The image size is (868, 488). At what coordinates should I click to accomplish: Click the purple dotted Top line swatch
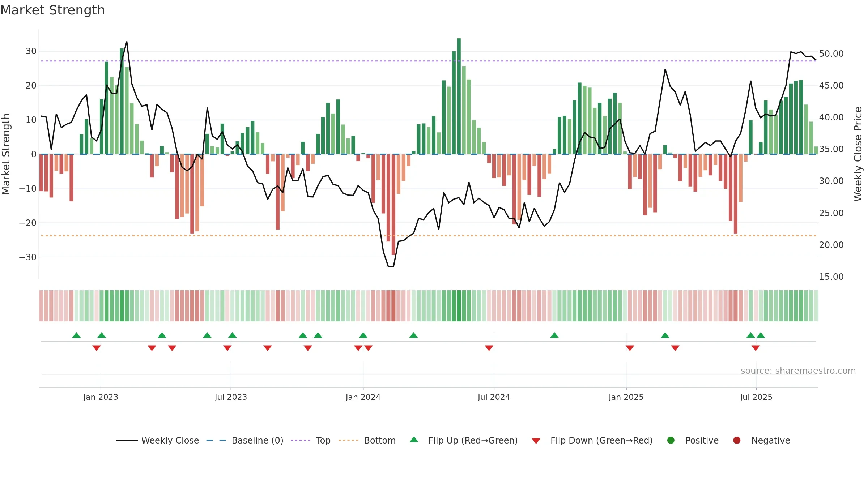pyautogui.click(x=301, y=440)
